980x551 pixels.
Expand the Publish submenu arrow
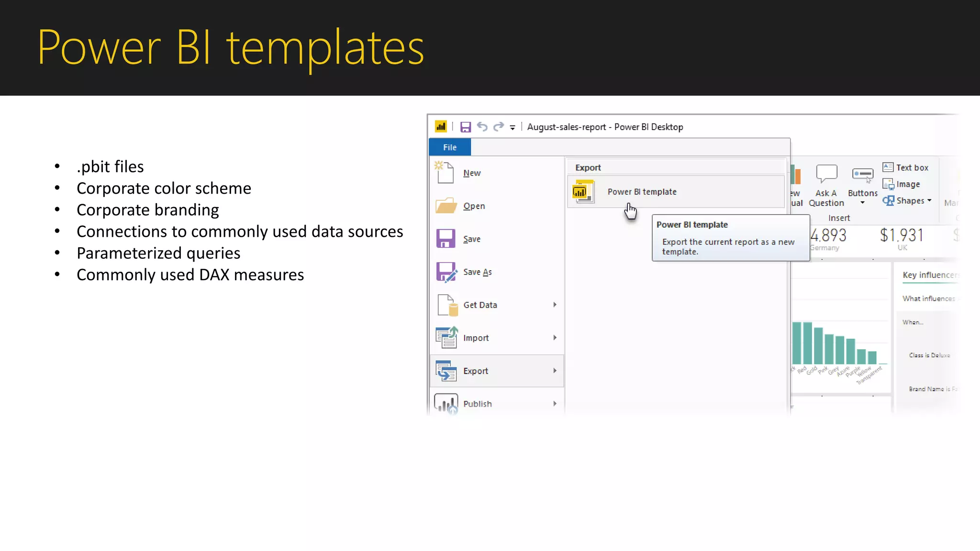(x=555, y=404)
